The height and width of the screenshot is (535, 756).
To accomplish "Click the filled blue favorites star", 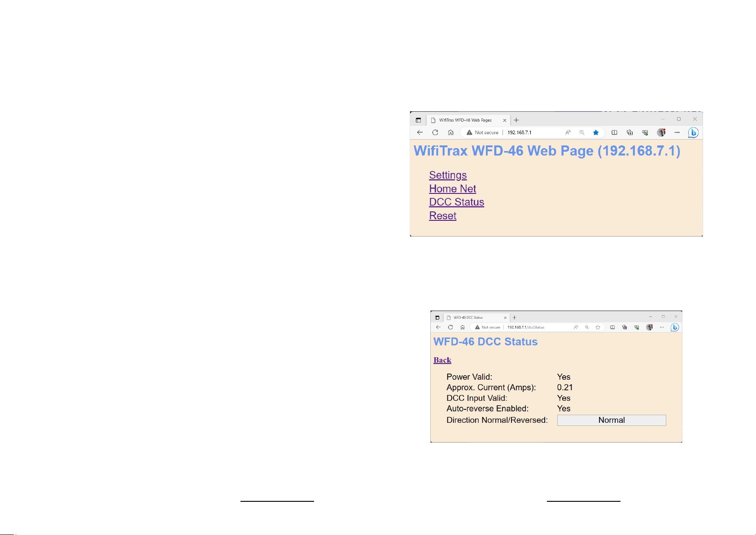I will tap(596, 132).
